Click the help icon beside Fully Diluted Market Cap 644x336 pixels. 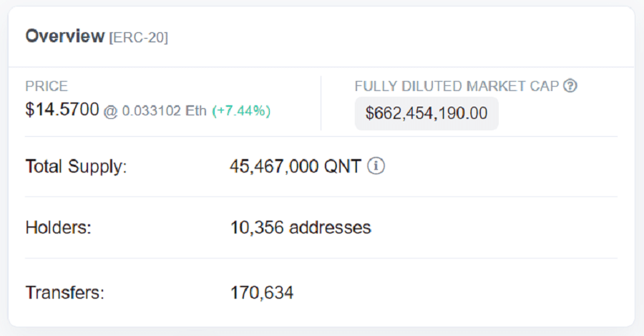coord(570,86)
